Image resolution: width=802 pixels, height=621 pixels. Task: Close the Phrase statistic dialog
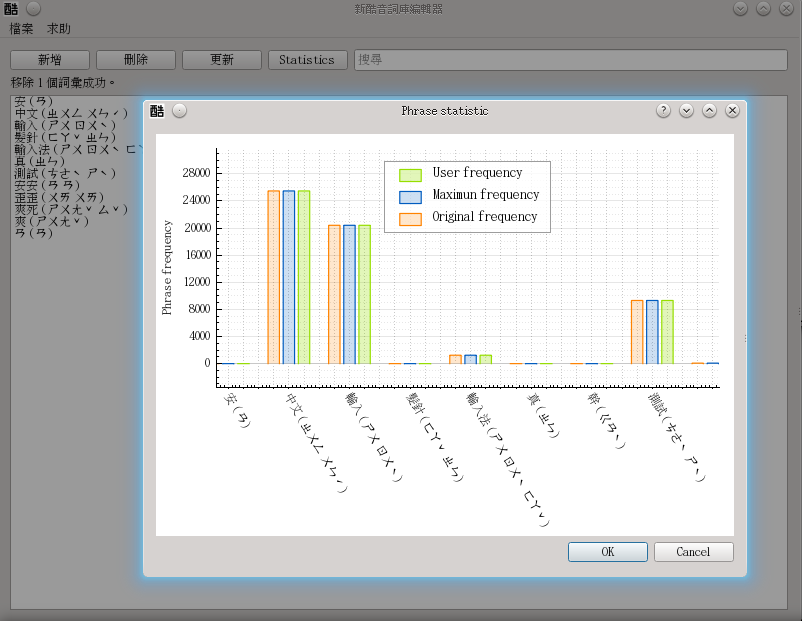(732, 110)
